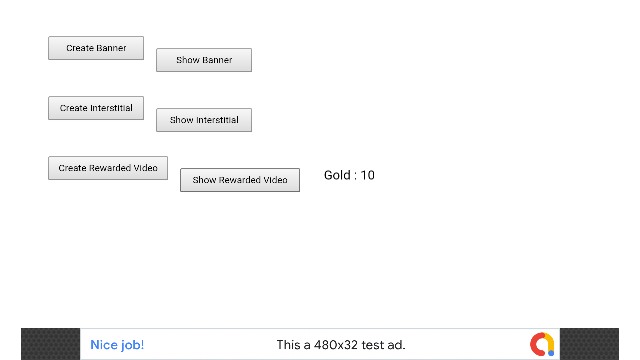
Task: Click the test ad banner's white area
Action: pos(320,344)
